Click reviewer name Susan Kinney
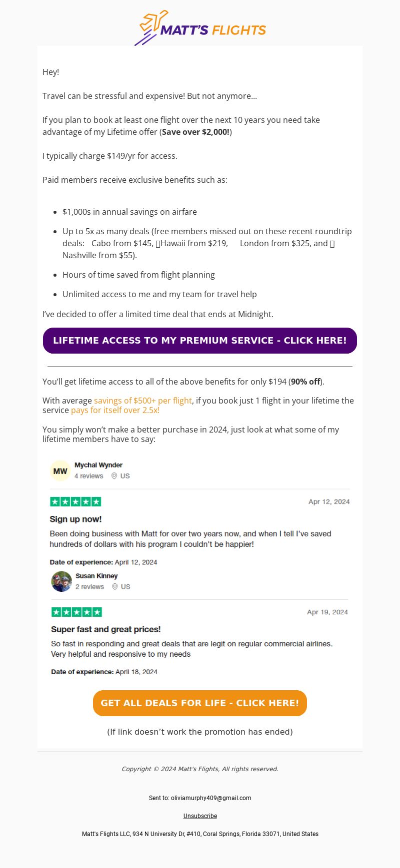This screenshot has width=400, height=868. 96,576
